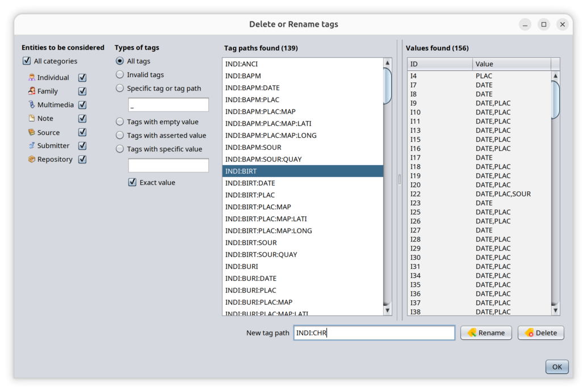Sort by the Value column header
The width and height of the screenshot is (587, 392).
[x=511, y=64]
